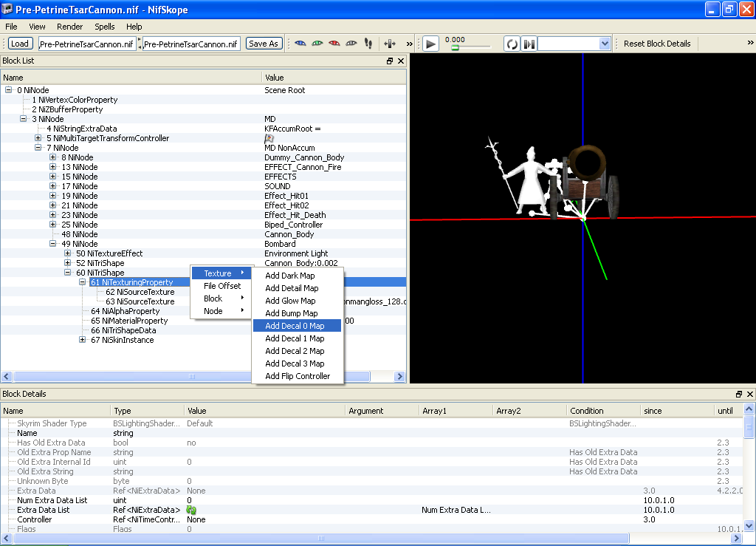Toggle the switch-animation button beside loop

point(529,44)
